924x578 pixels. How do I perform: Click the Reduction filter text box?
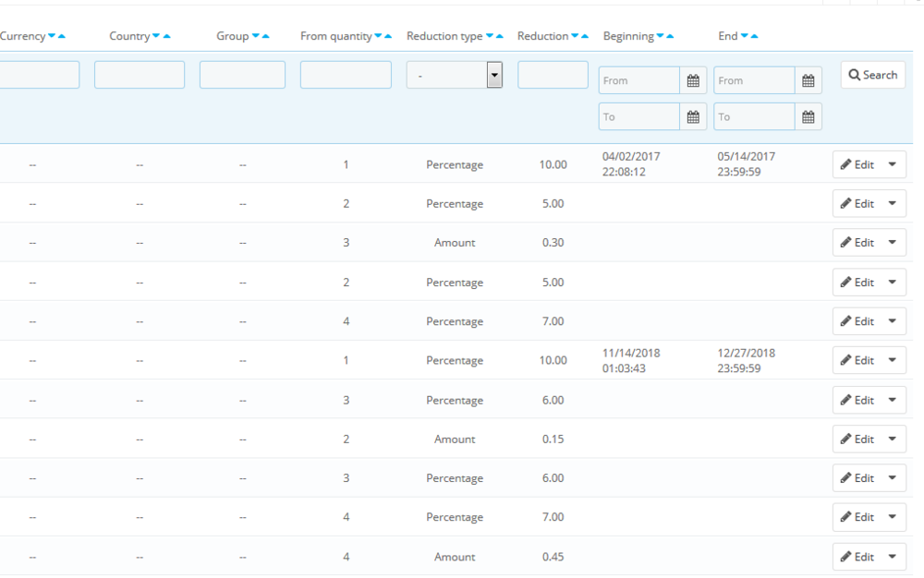[553, 76]
